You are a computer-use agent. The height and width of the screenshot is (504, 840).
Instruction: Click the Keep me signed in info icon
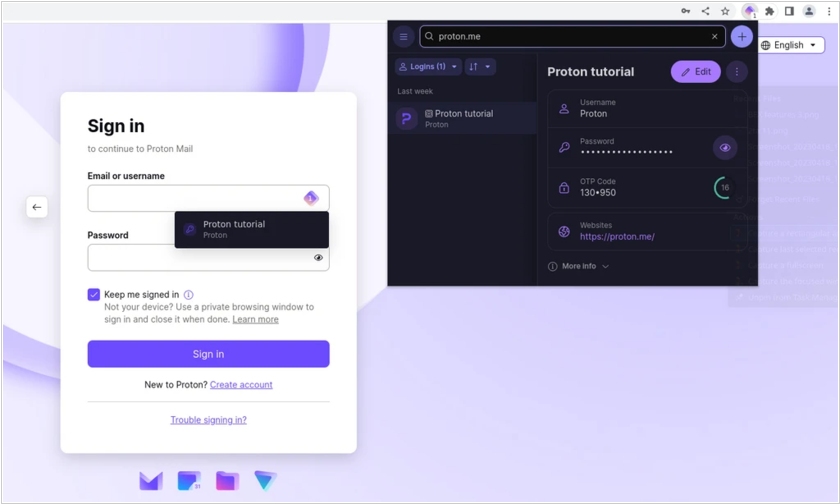click(x=189, y=295)
